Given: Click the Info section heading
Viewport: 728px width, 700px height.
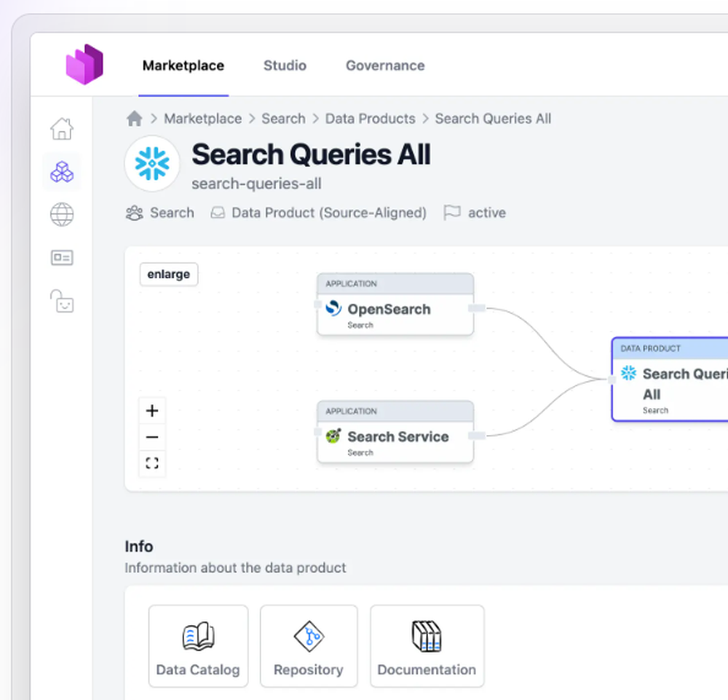Looking at the screenshot, I should 139,546.
